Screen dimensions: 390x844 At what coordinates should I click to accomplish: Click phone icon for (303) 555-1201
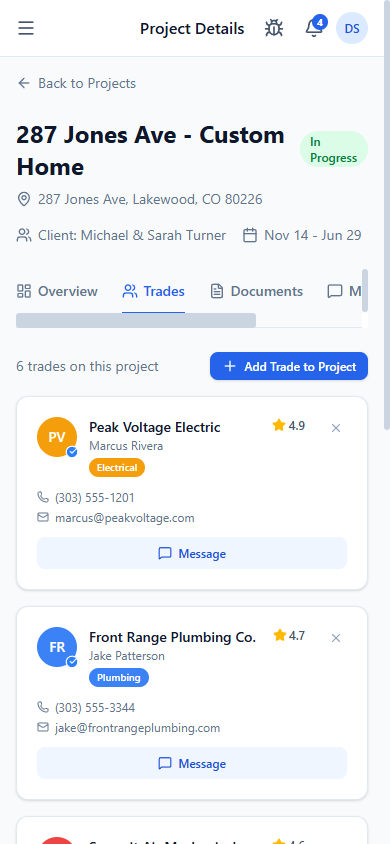tap(42, 497)
